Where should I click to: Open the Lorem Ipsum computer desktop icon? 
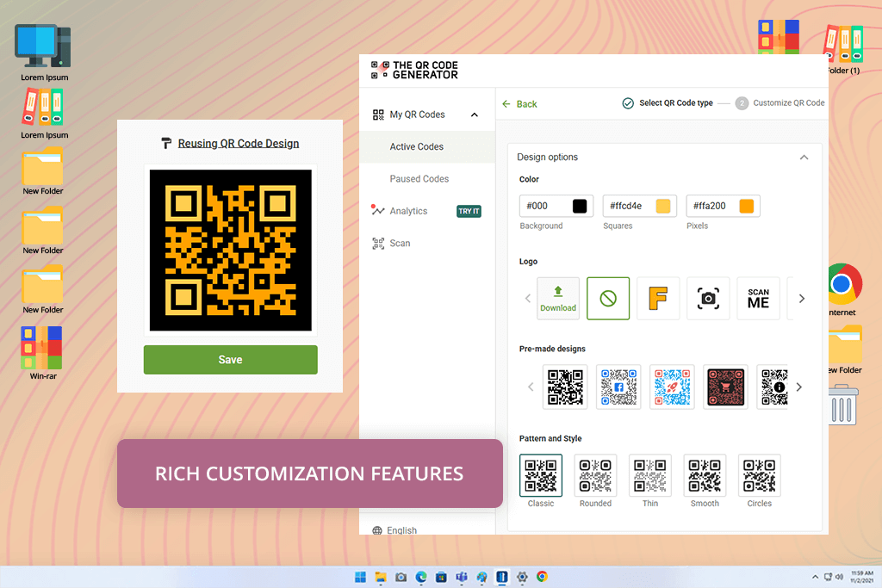44,52
